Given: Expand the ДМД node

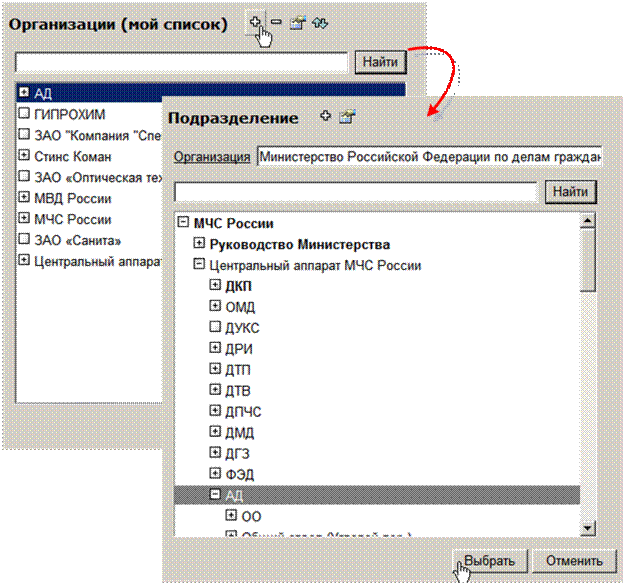Looking at the screenshot, I should (x=215, y=431).
